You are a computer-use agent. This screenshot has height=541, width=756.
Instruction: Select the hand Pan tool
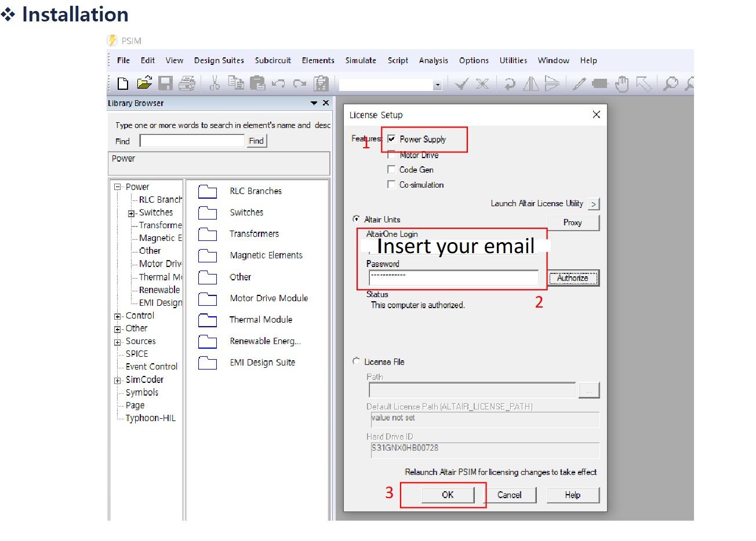tap(621, 84)
